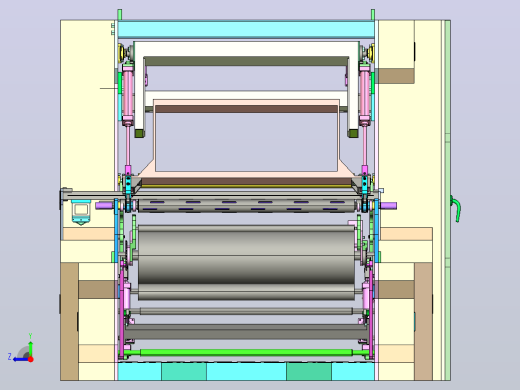Click the green Y axis arrow on triad
Viewport: 520px width, 390px height.
pyautogui.click(x=30, y=348)
